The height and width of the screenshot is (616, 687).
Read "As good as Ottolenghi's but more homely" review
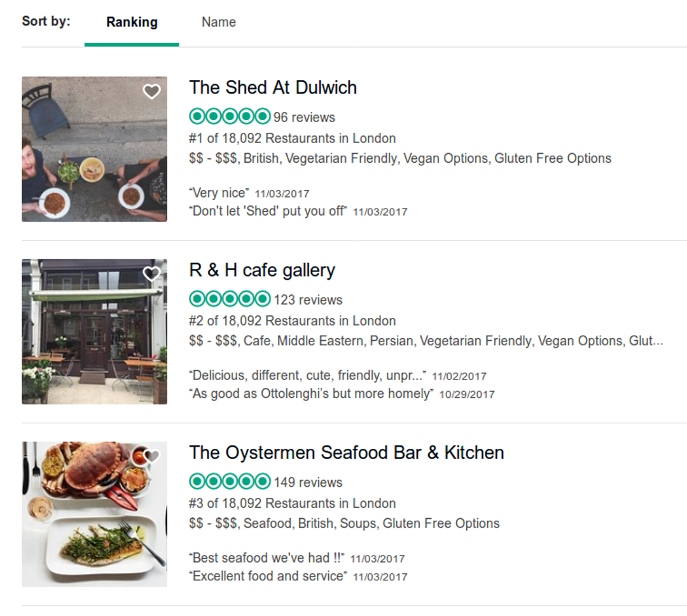pyautogui.click(x=311, y=394)
